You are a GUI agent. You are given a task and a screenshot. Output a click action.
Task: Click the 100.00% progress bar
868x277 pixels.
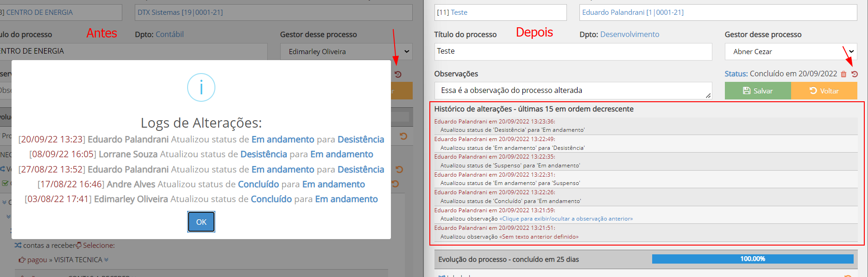click(752, 259)
